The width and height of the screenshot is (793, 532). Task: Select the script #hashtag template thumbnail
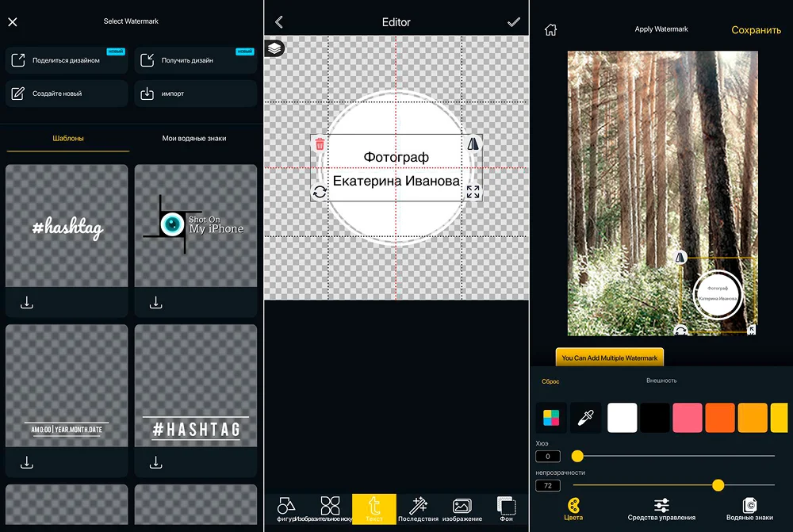tap(67, 226)
